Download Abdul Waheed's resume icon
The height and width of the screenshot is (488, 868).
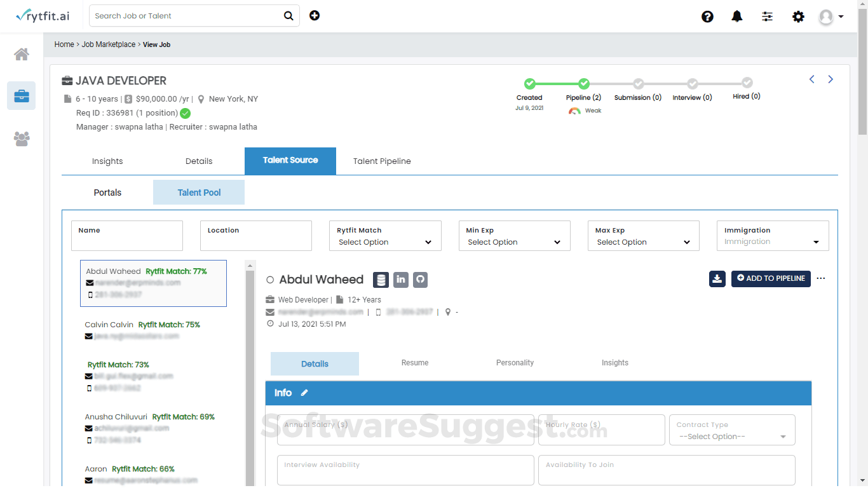point(717,278)
